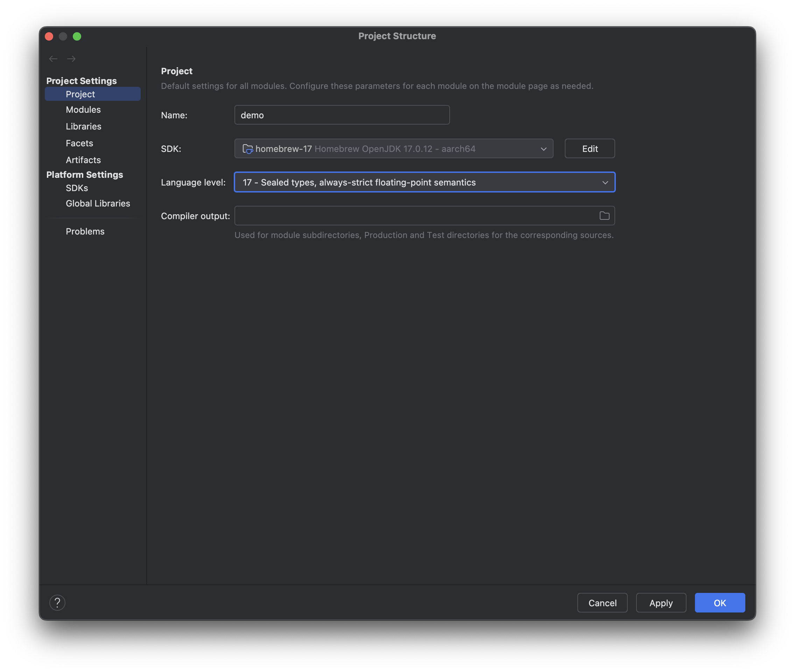The height and width of the screenshot is (672, 795).
Task: Show the Problems section
Action: point(85,232)
